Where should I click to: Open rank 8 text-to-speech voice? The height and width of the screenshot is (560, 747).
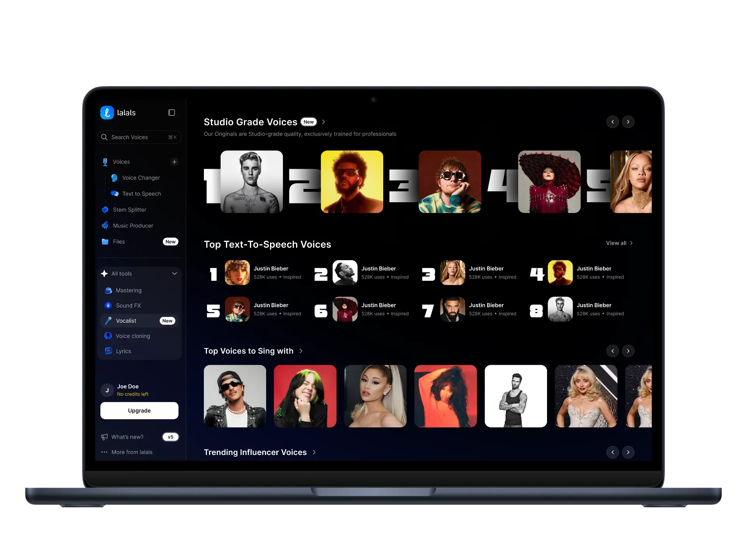pyautogui.click(x=577, y=309)
